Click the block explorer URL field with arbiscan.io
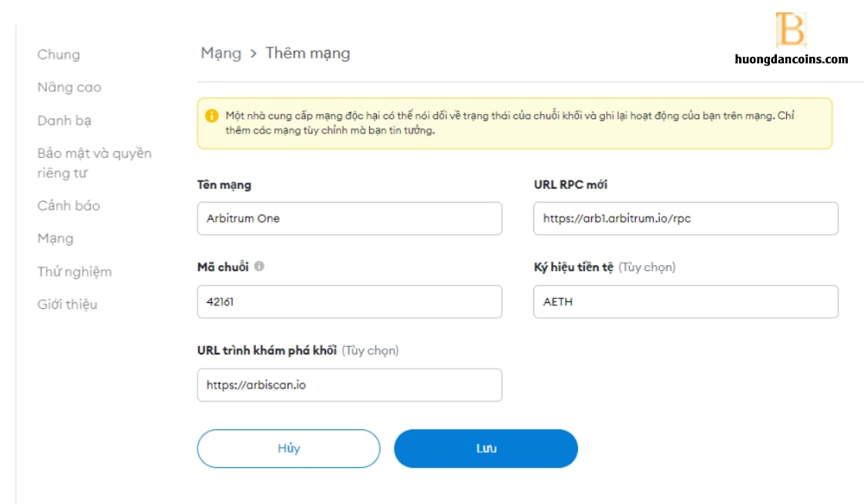864x504 pixels. click(x=349, y=385)
